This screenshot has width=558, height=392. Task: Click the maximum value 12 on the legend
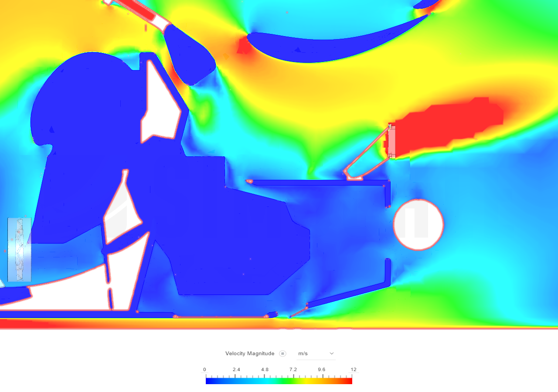[354, 370]
